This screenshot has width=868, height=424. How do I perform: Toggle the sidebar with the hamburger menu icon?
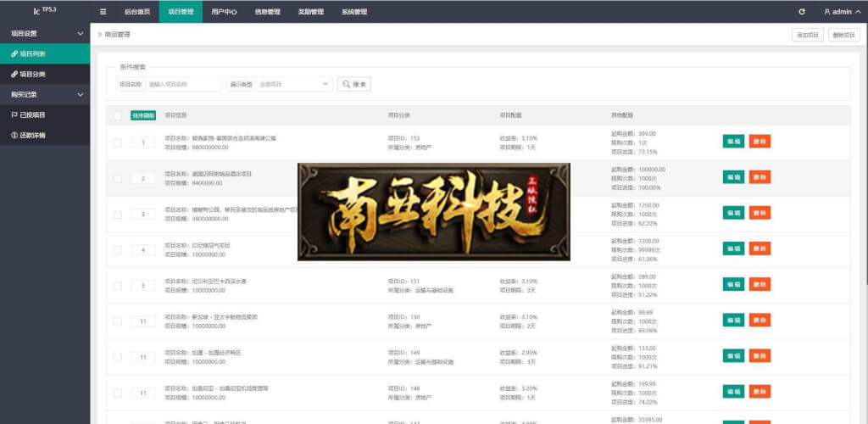point(103,12)
